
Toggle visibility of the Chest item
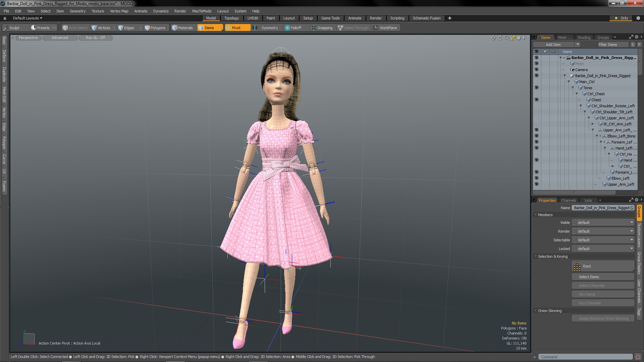(536, 100)
